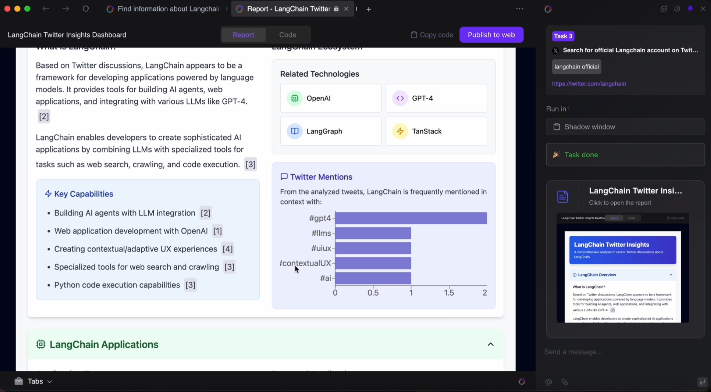
Task: Click the LangGraph book icon
Action: pos(295,131)
